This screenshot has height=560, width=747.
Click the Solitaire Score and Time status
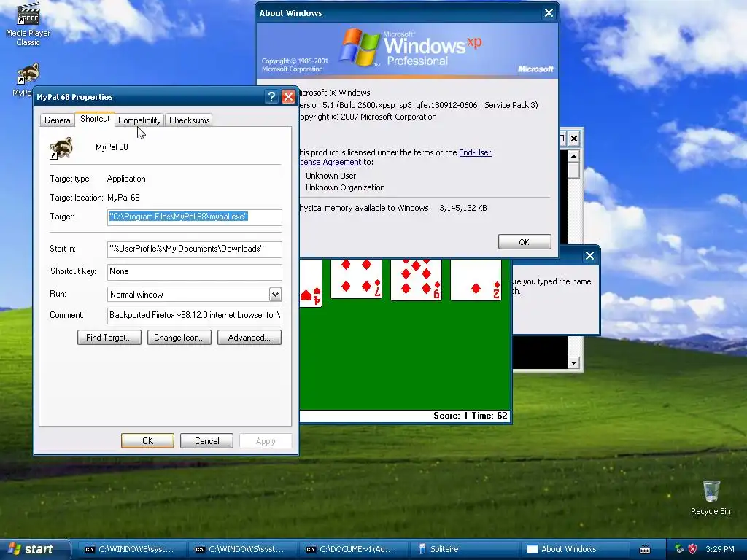coord(471,416)
